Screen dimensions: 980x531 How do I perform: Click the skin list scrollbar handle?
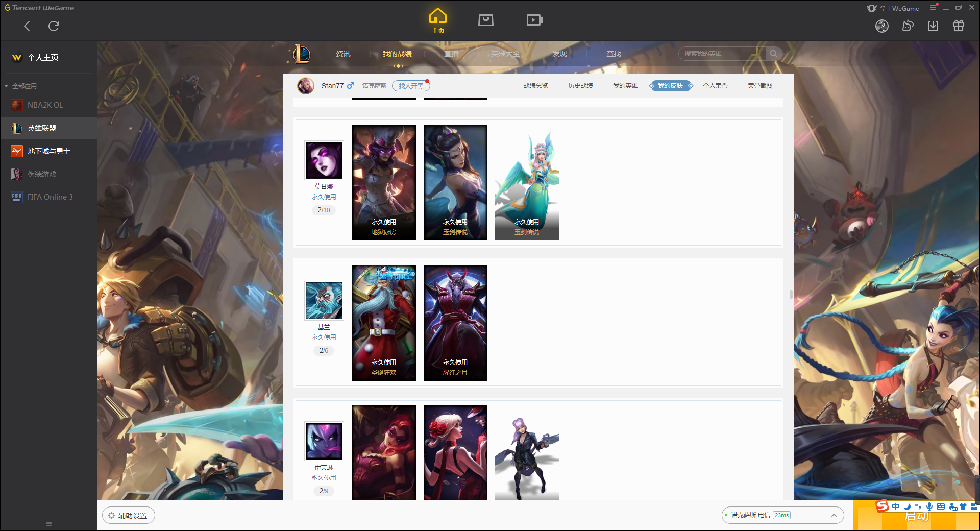[x=791, y=294]
